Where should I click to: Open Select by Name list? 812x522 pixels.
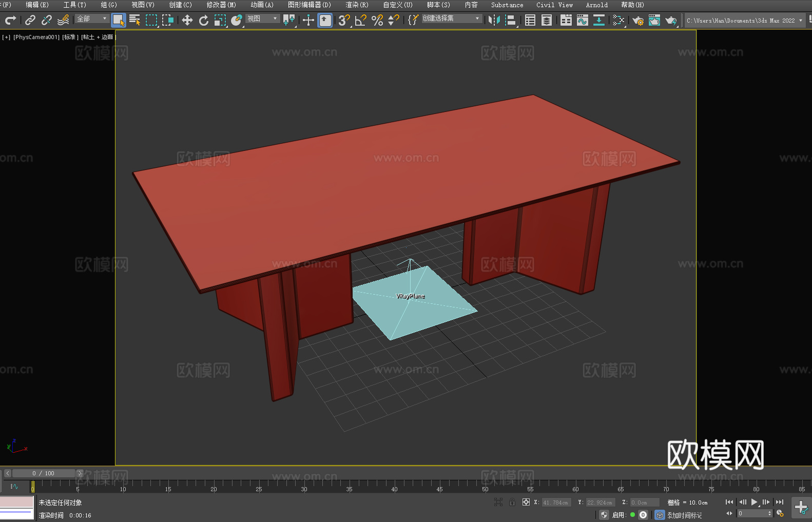pos(135,20)
